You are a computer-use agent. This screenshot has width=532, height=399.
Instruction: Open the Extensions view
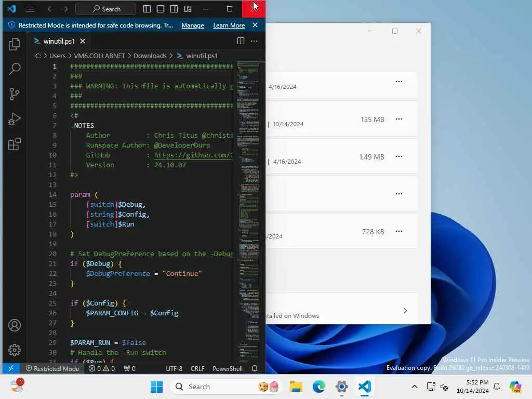pos(14,144)
